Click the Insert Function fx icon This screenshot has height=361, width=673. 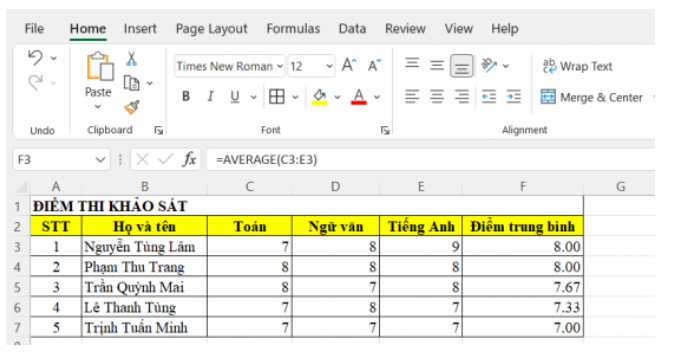tap(189, 160)
